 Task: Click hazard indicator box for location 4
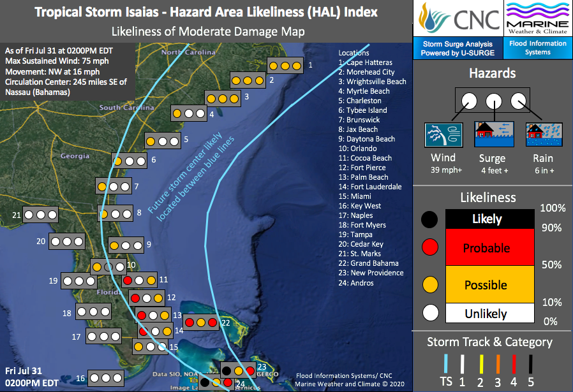pyautogui.click(x=189, y=113)
